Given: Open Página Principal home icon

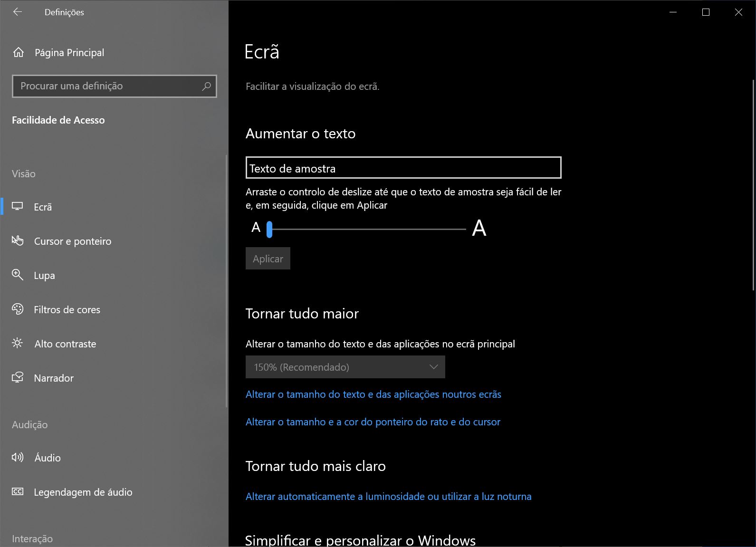Looking at the screenshot, I should coord(19,52).
